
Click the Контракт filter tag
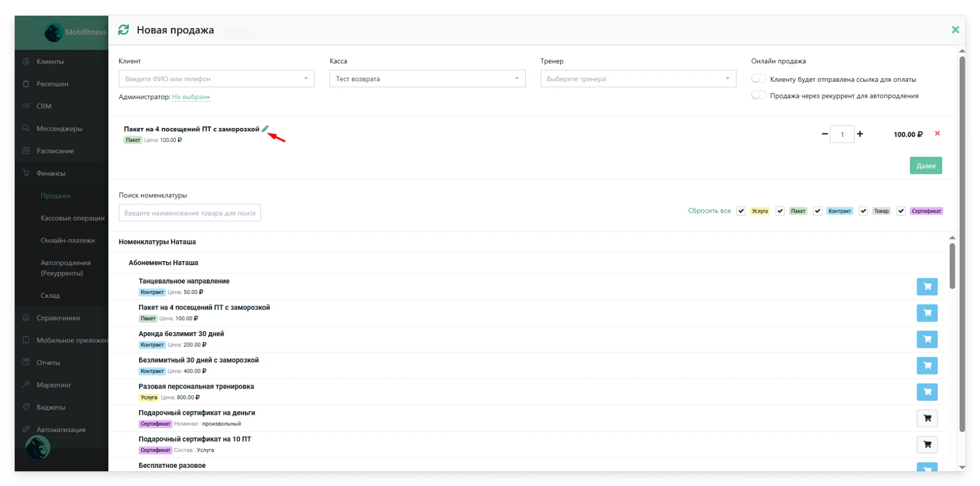tap(839, 211)
